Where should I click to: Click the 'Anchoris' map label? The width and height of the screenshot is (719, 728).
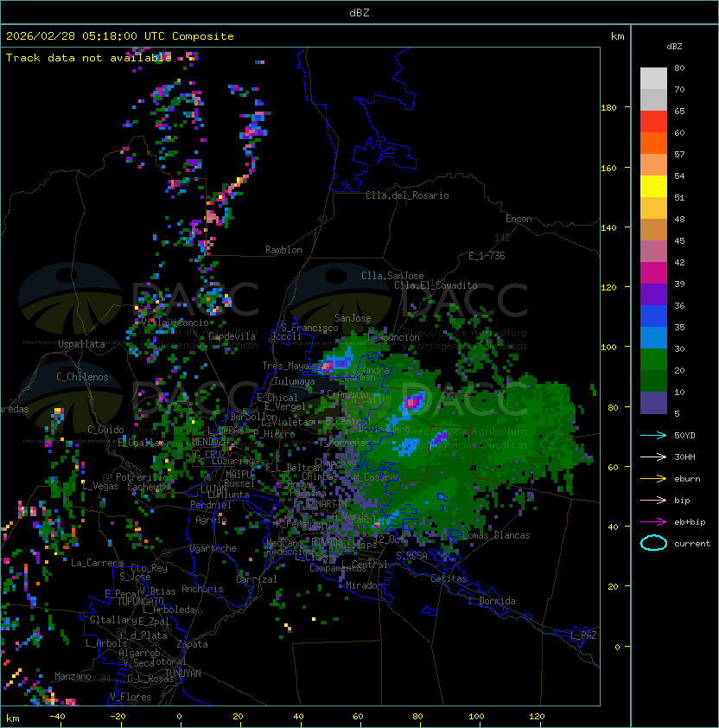tap(202, 589)
